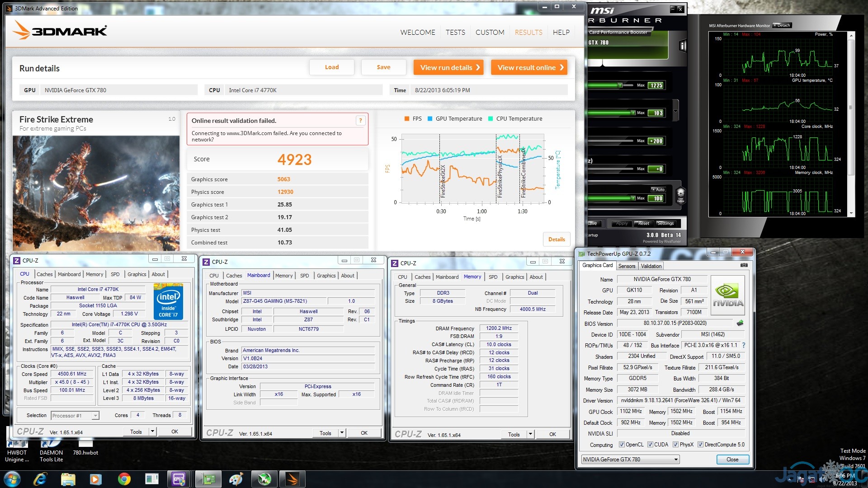Screen dimensions: 868x488
Task: Switch to the Sensors tab in GPU-Z
Action: tap(627, 266)
